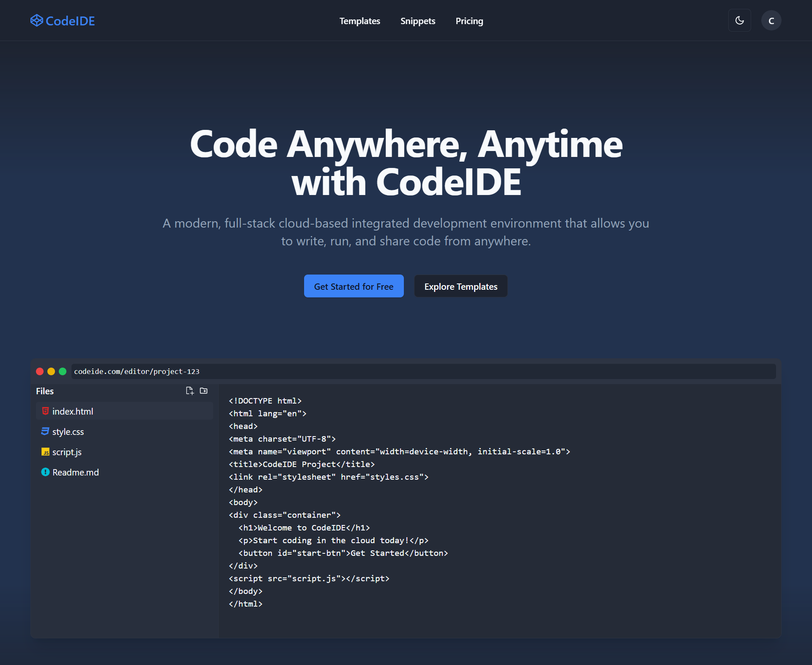This screenshot has width=812, height=665.
Task: Click the editor URL bar showing project-123
Action: click(x=137, y=371)
